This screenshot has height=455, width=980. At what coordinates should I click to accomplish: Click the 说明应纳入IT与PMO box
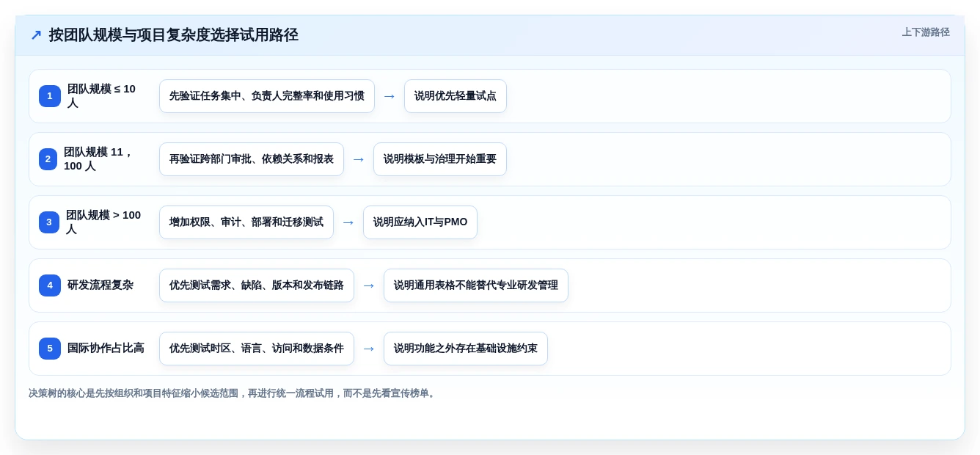click(420, 222)
